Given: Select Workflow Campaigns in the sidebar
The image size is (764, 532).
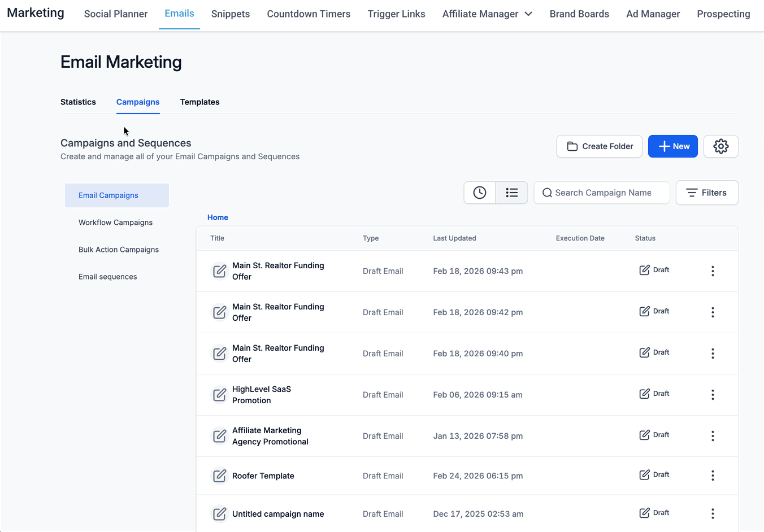Looking at the screenshot, I should [116, 223].
